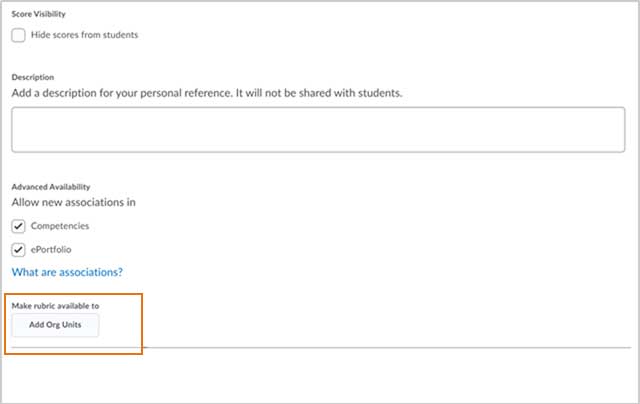The height and width of the screenshot is (404, 640).
Task: Click the Hide scores from students label
Action: (84, 35)
